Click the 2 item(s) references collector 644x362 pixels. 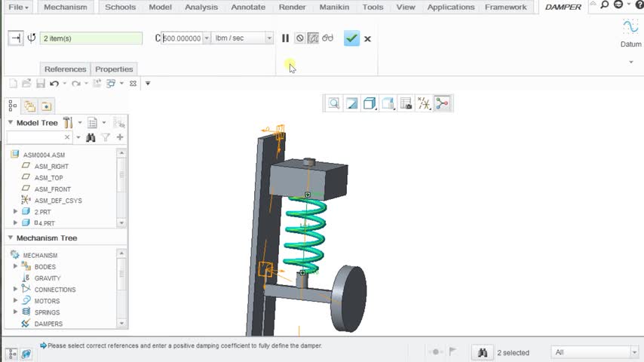pyautogui.click(x=91, y=38)
